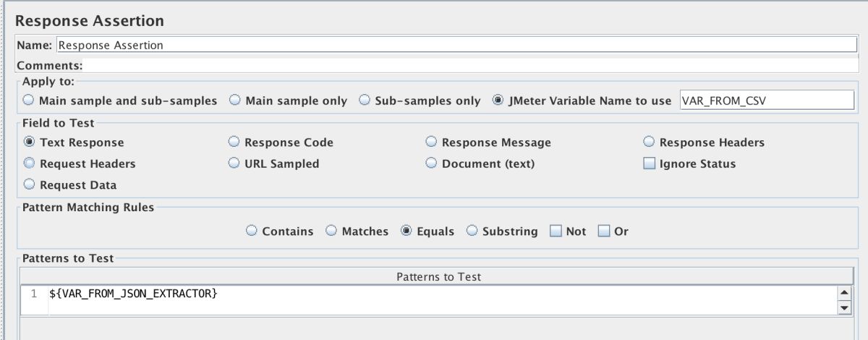Select Main sample and sub-samples option

[29, 101]
